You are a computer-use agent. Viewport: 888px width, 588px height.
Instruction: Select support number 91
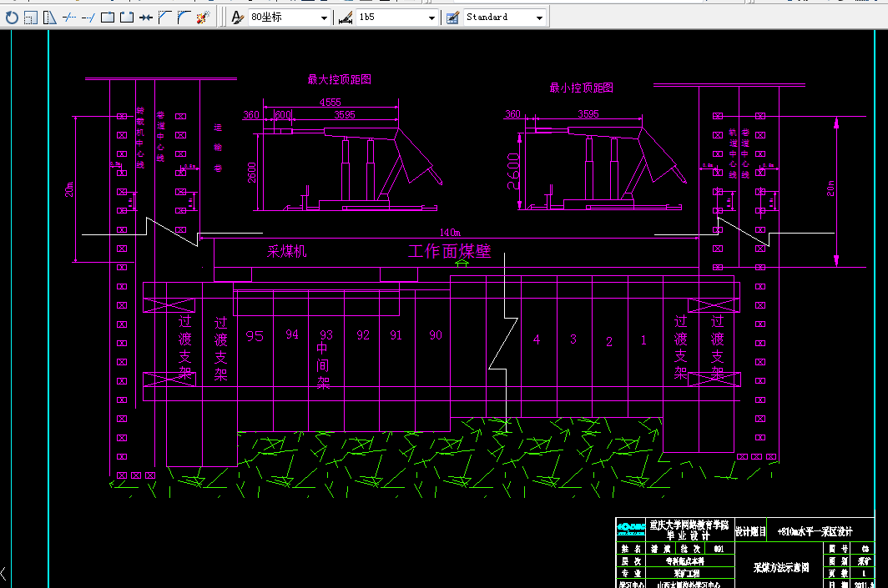tap(396, 335)
